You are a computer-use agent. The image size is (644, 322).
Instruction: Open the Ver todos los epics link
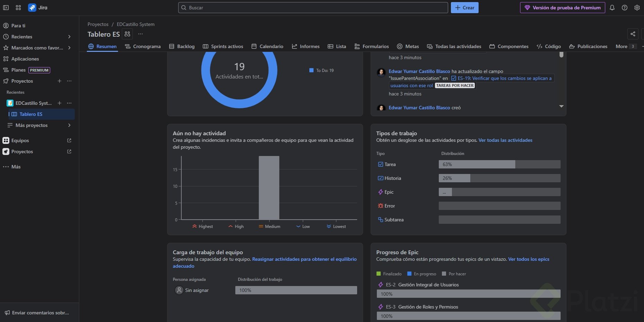529,259
